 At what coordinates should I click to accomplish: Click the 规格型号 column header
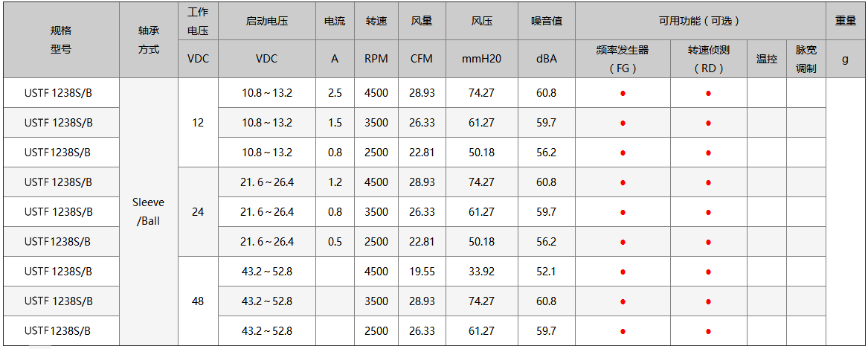pyautogui.click(x=61, y=40)
